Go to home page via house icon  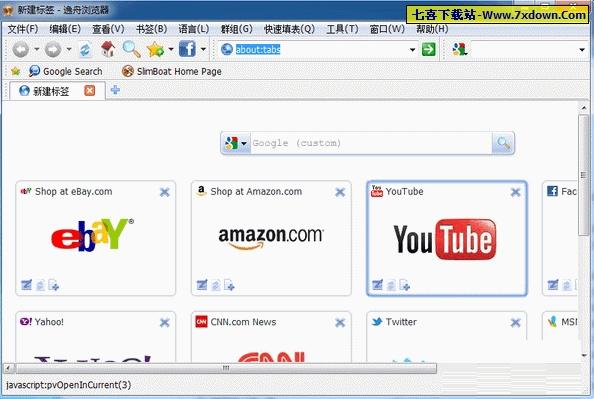pyautogui.click(x=108, y=49)
